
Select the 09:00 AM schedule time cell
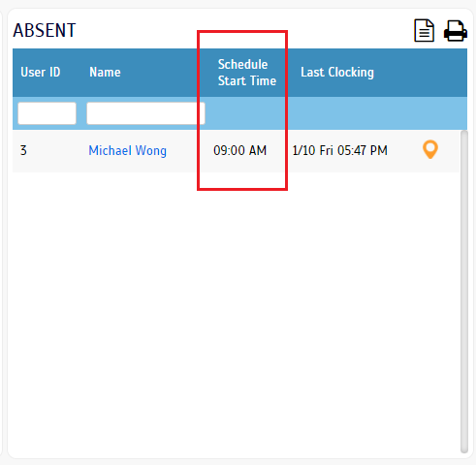pyautogui.click(x=239, y=150)
